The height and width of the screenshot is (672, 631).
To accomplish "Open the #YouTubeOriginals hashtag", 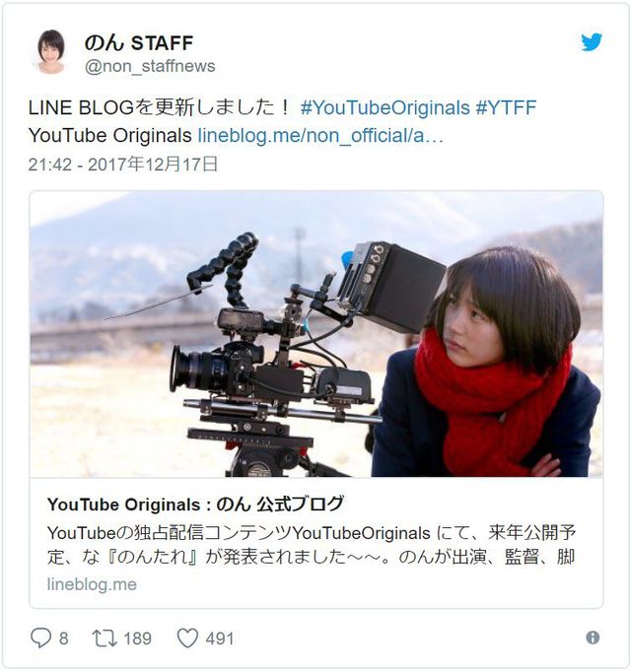I will (386, 107).
